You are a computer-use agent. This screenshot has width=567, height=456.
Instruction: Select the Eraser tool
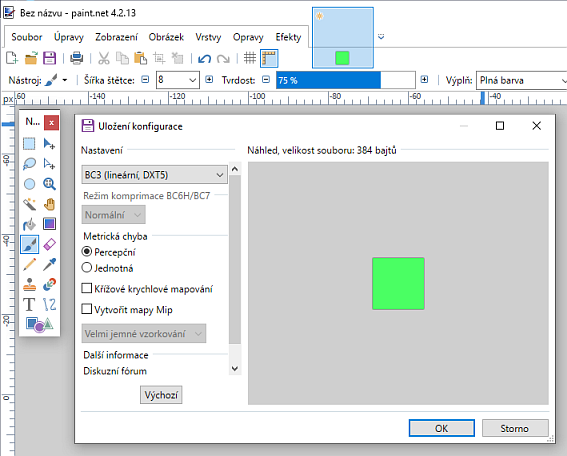(x=50, y=244)
